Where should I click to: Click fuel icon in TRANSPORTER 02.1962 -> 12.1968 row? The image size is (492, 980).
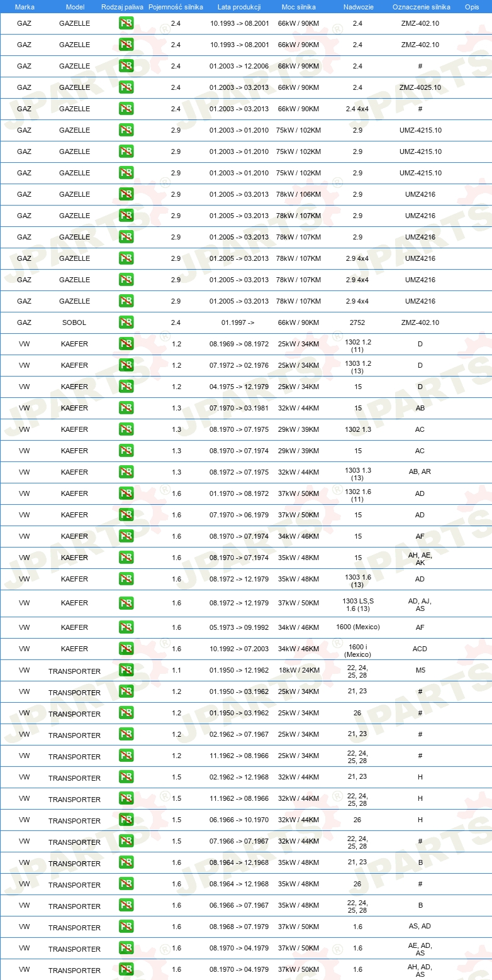(x=126, y=777)
